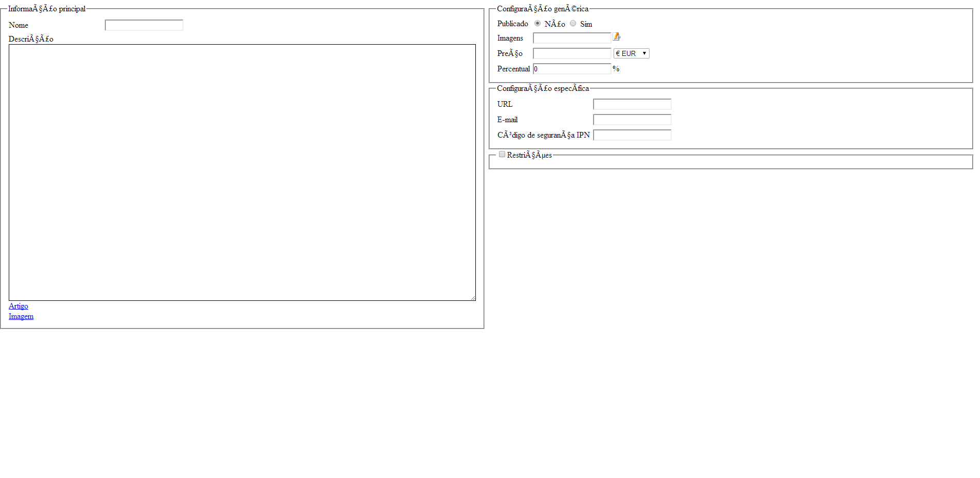980x478 pixels.
Task: Click the Configuração específica legend
Action: click(543, 88)
